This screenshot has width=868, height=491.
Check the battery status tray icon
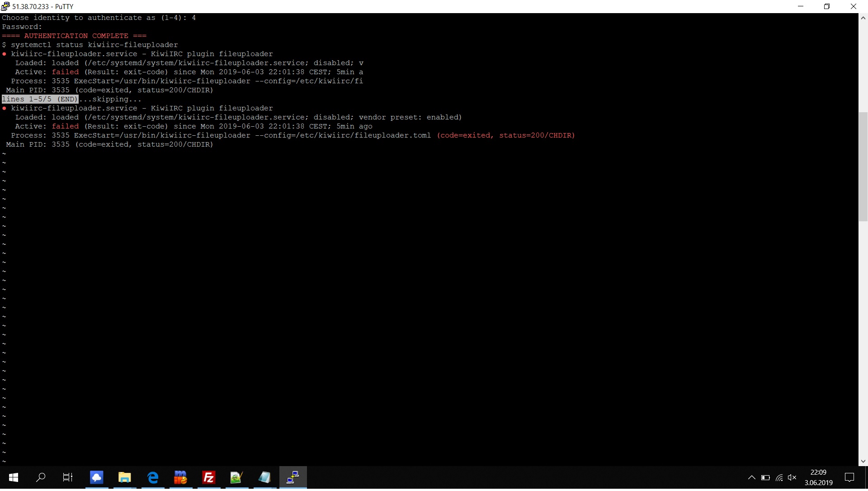pos(765,477)
